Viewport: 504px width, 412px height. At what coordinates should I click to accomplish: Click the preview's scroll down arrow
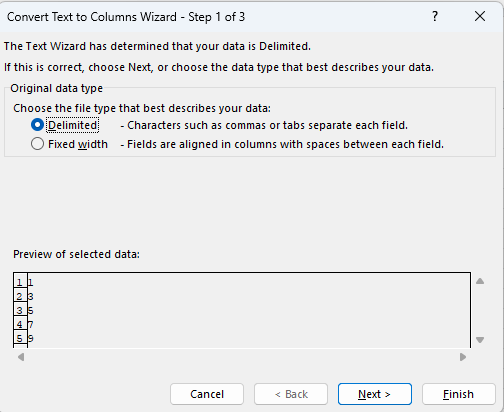(x=480, y=340)
